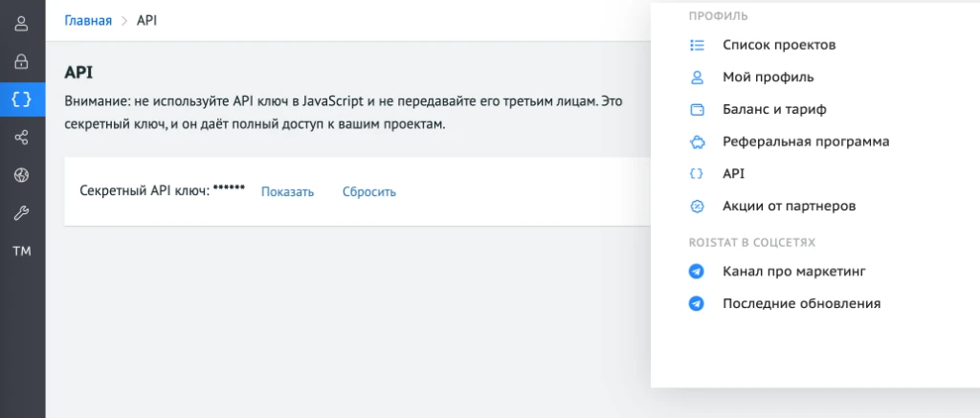The height and width of the screenshot is (418, 980).
Task: Open Последние обновления menu link
Action: 801,303
